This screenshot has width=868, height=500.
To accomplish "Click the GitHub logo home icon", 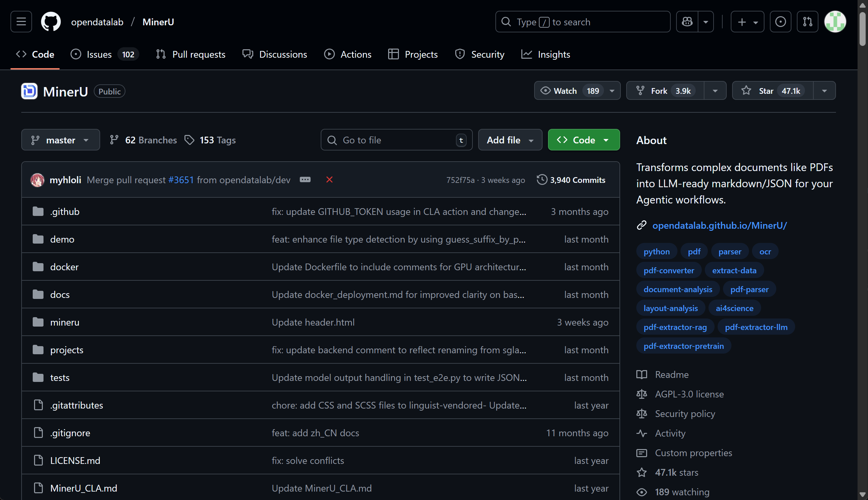I will tap(51, 22).
